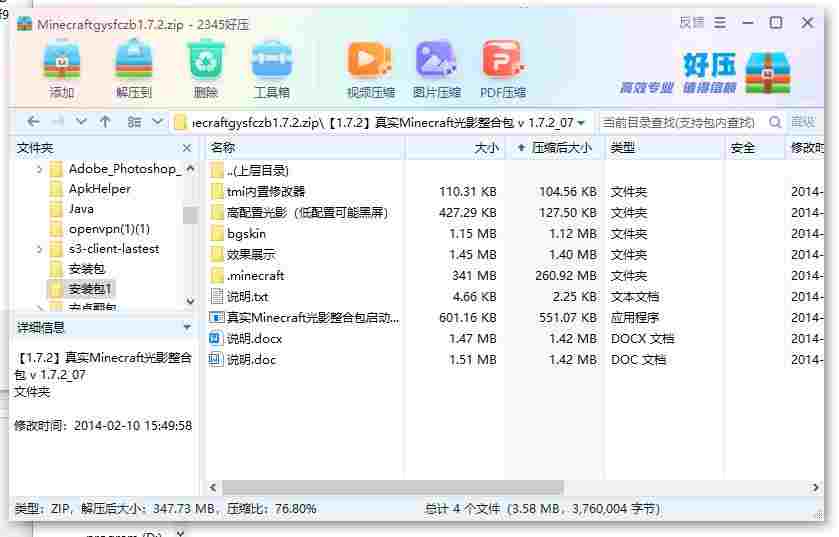Viewport: 839px width, 537px height.
Task: Click the 反馈 feedback link
Action: [691, 23]
